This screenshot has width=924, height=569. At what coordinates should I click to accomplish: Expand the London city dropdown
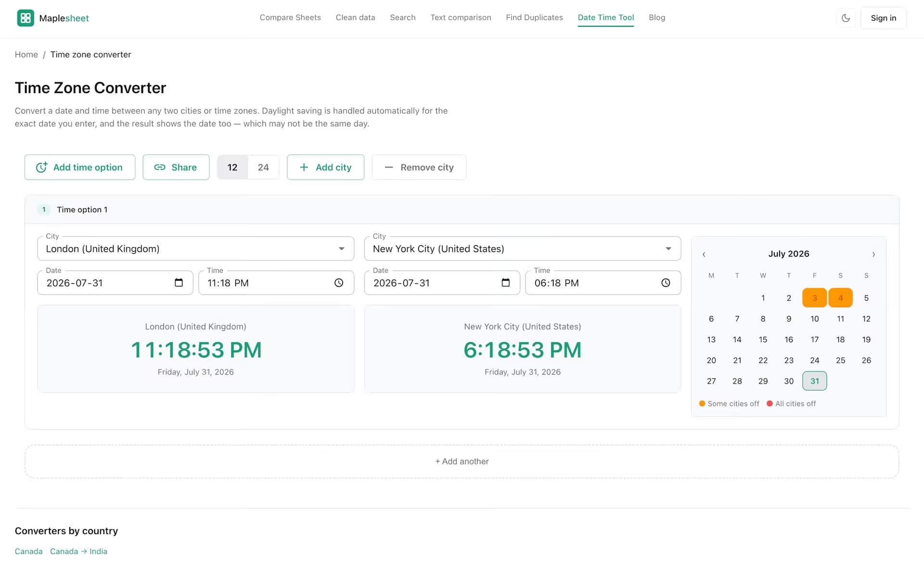pyautogui.click(x=341, y=248)
